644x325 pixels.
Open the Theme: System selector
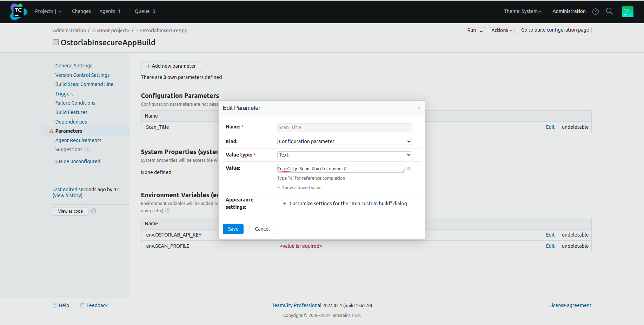click(x=522, y=11)
